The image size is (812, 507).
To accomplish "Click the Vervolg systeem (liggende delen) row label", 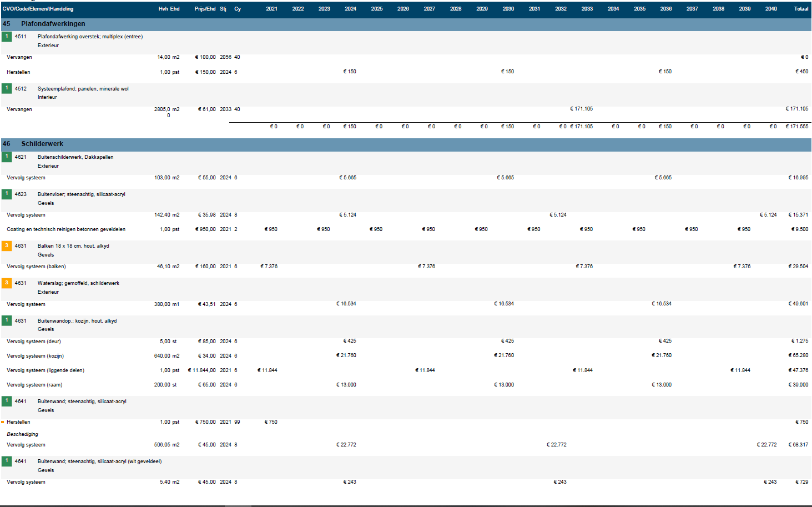I will [x=46, y=370].
